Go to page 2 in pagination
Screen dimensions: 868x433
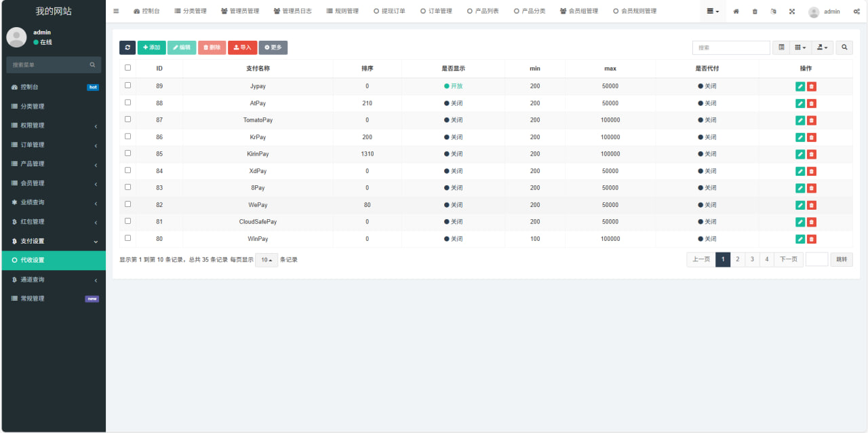738,259
